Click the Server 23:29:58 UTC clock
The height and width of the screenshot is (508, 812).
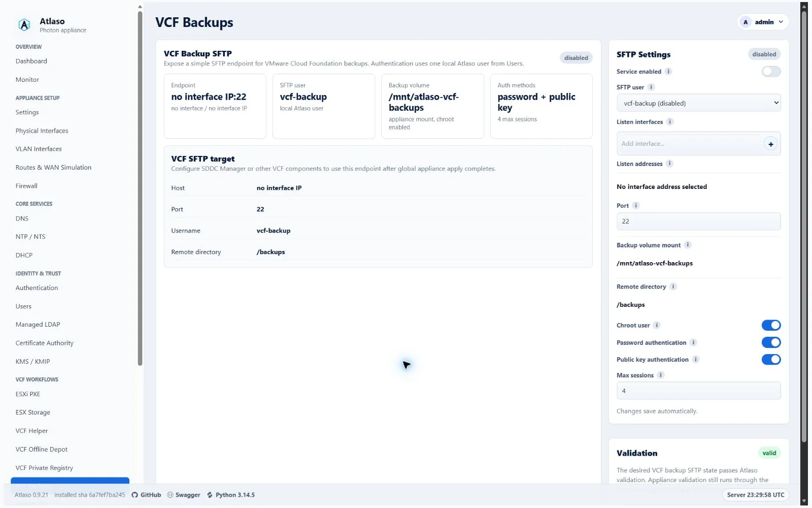pos(755,495)
